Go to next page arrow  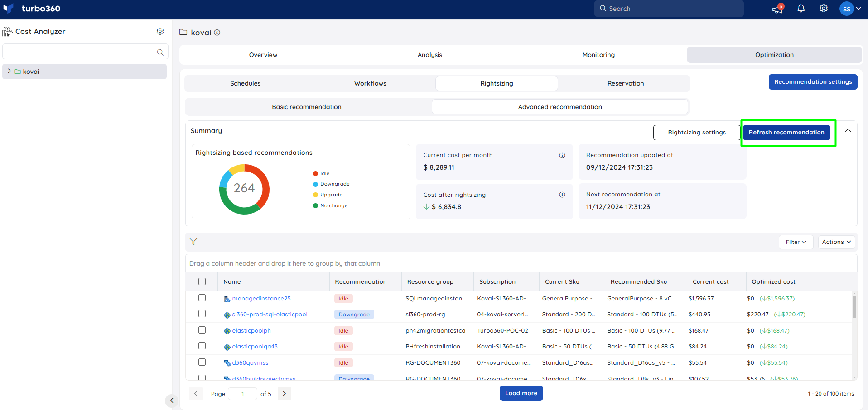tap(285, 394)
